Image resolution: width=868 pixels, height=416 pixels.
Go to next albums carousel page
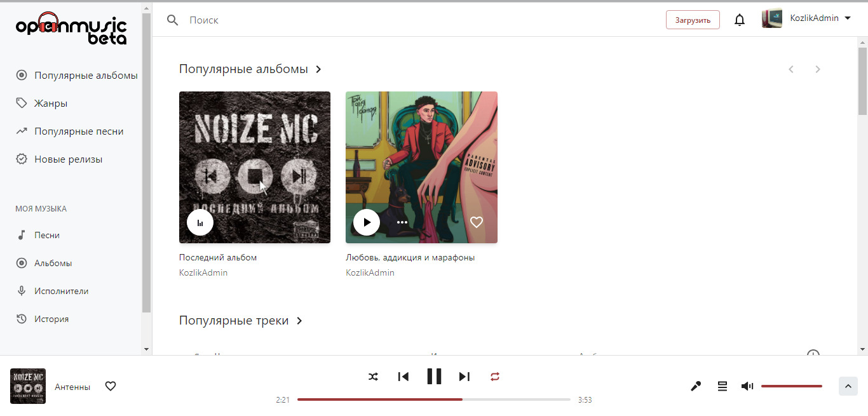[x=818, y=69]
